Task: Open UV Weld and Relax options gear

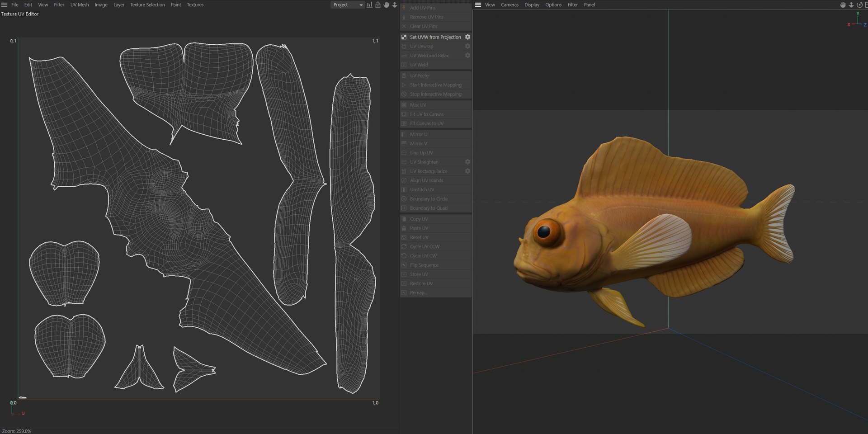Action: coord(467,56)
